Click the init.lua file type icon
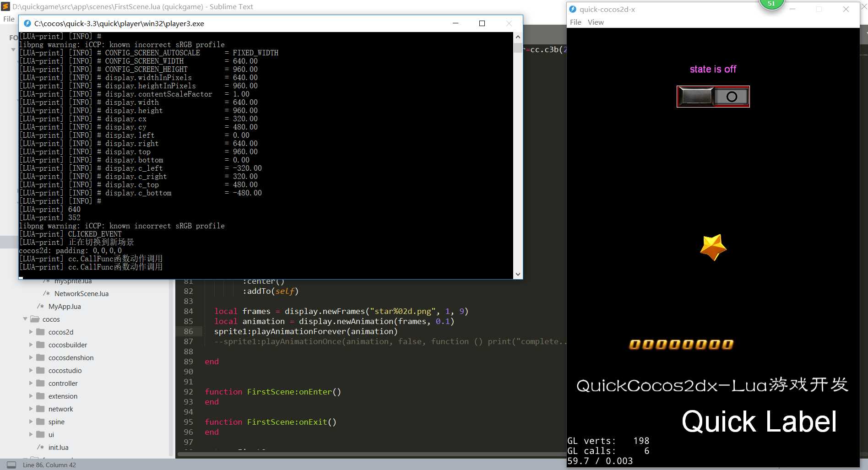The width and height of the screenshot is (868, 470). (40, 447)
